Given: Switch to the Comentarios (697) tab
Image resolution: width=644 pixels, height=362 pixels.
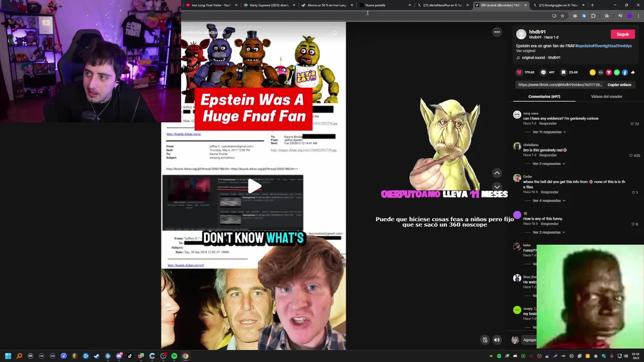Looking at the screenshot, I should 544,97.
